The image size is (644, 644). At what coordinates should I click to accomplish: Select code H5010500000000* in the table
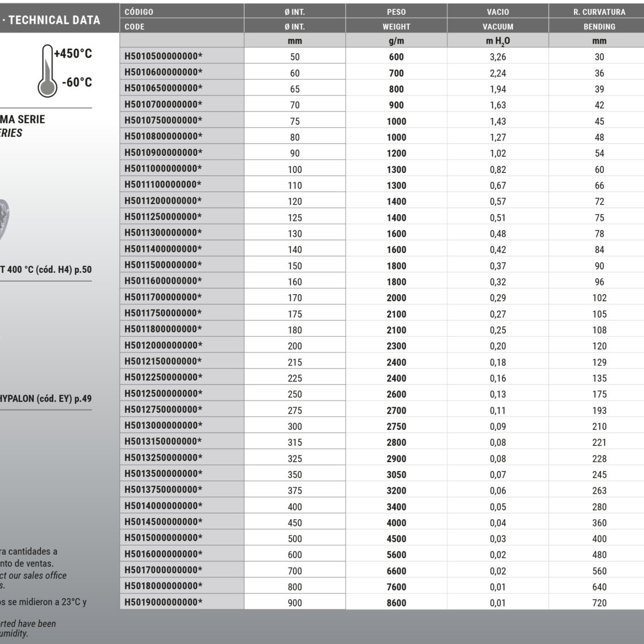point(163,56)
